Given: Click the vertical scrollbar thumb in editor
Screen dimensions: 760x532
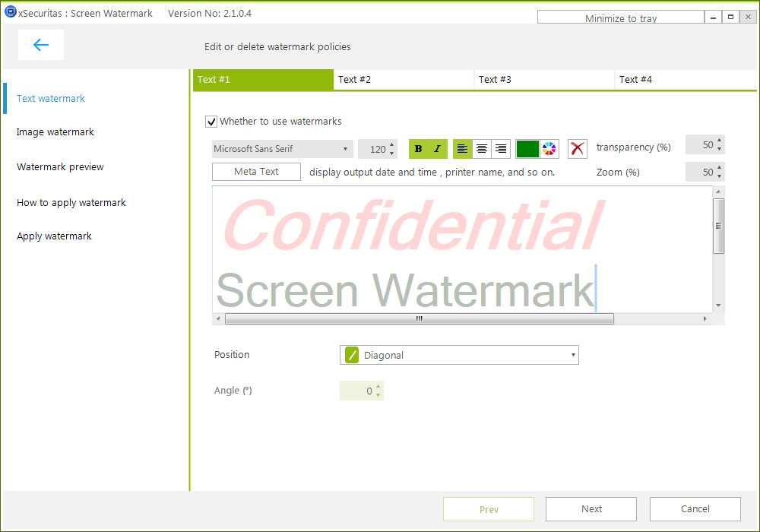Looking at the screenshot, I should pyautogui.click(x=718, y=226).
